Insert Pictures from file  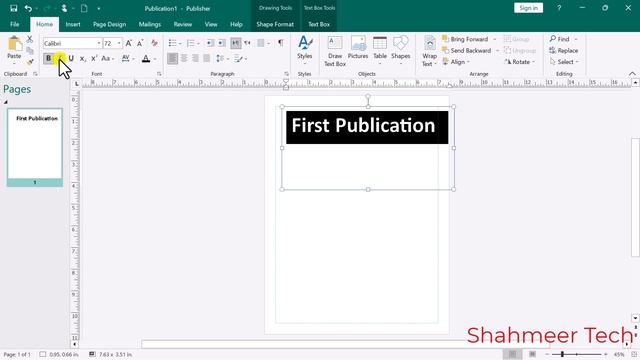(358, 48)
